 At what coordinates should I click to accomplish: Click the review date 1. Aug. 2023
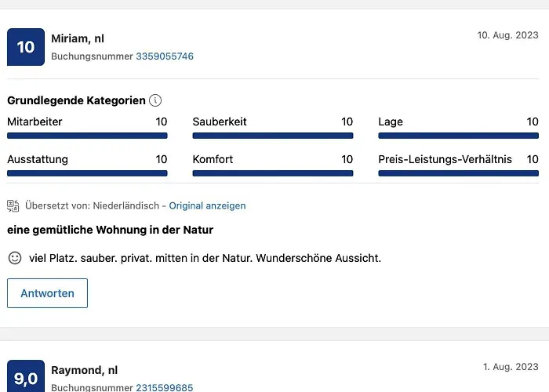511,367
